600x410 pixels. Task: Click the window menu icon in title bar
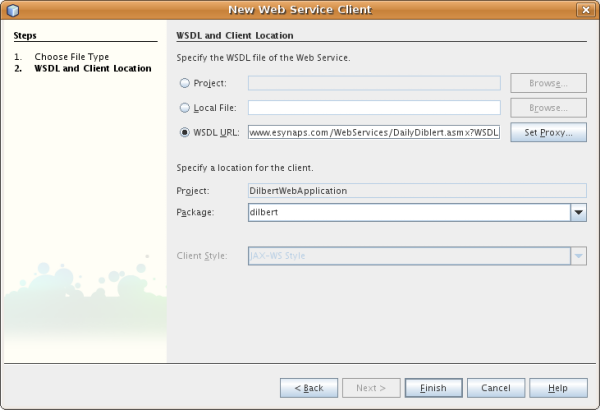click(x=12, y=10)
